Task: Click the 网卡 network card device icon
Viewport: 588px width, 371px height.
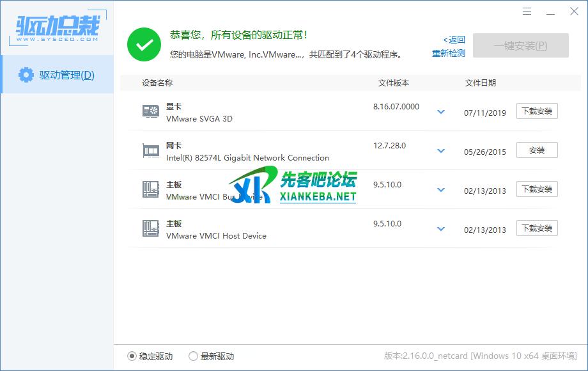Action: click(151, 150)
